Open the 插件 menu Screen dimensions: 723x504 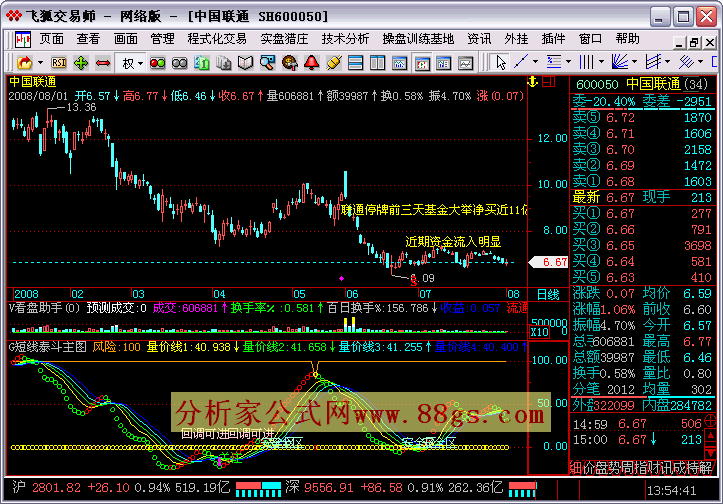(x=553, y=39)
